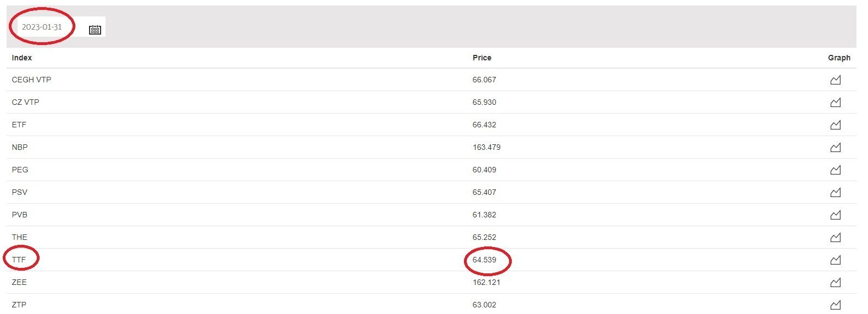
Task: Open the NBP price graph icon
Action: pyautogui.click(x=836, y=148)
